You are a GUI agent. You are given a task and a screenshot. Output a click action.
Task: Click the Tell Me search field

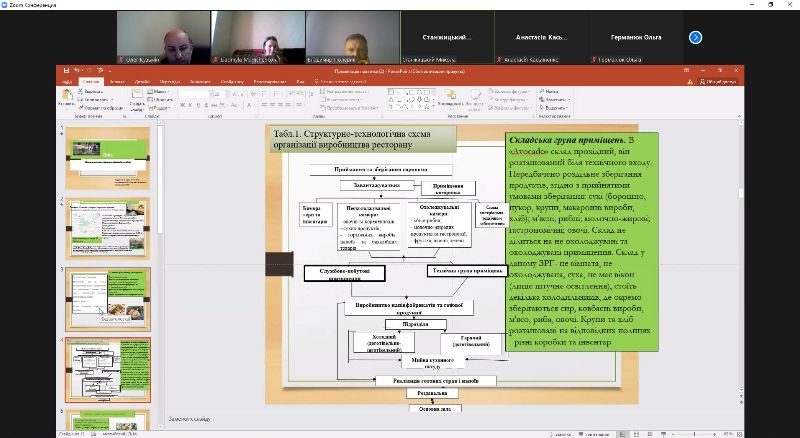click(x=341, y=82)
